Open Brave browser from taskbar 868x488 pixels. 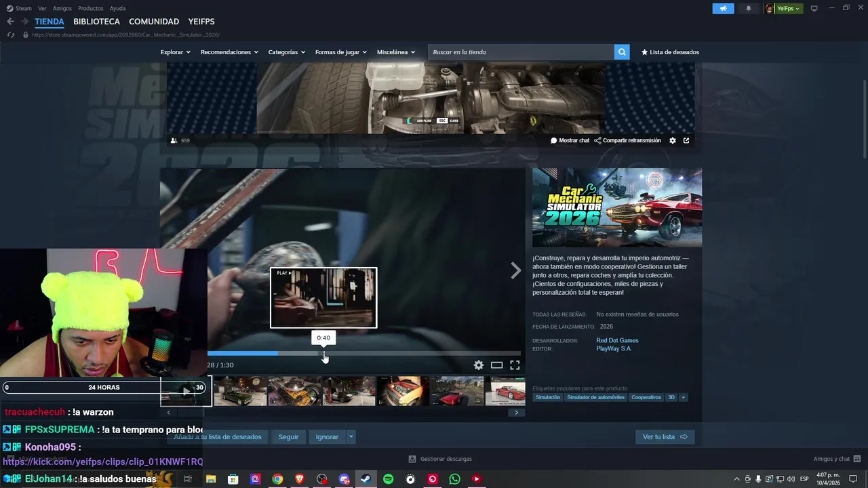(x=300, y=479)
